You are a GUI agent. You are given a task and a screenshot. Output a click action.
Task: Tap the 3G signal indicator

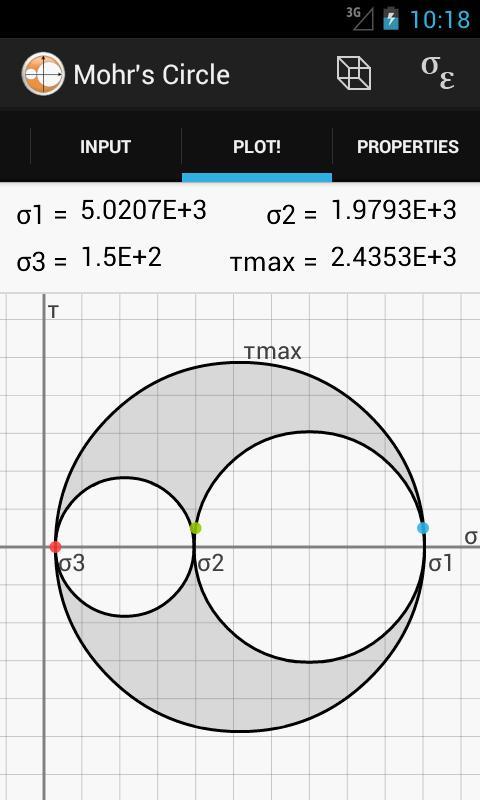360,18
